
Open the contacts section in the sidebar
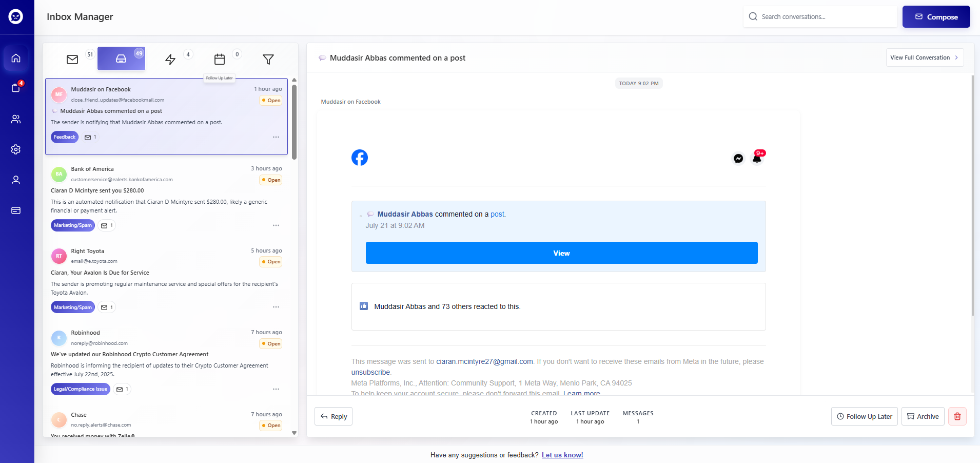click(16, 119)
